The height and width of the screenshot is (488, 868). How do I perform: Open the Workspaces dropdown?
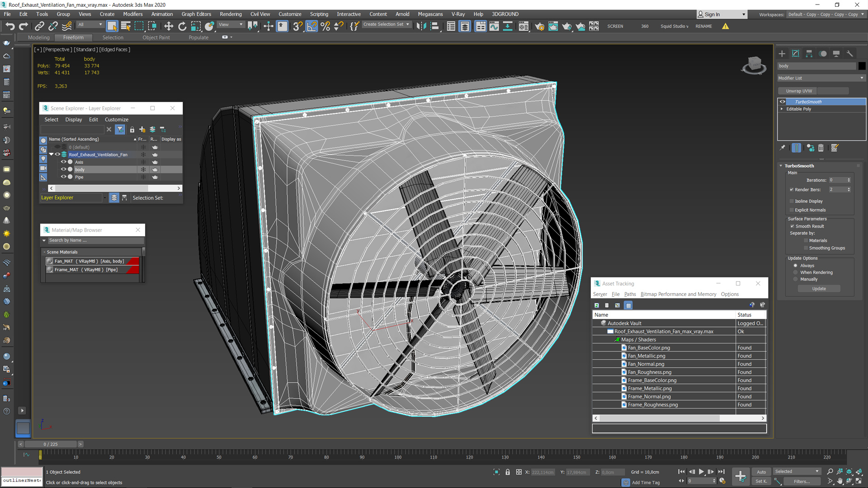pos(826,14)
